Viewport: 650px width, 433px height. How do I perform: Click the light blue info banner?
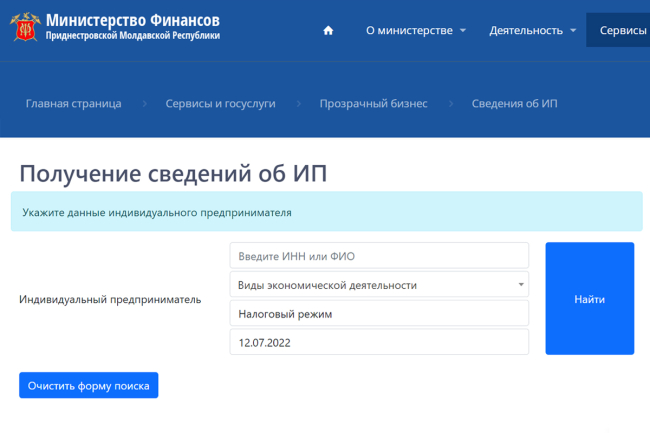point(326,212)
